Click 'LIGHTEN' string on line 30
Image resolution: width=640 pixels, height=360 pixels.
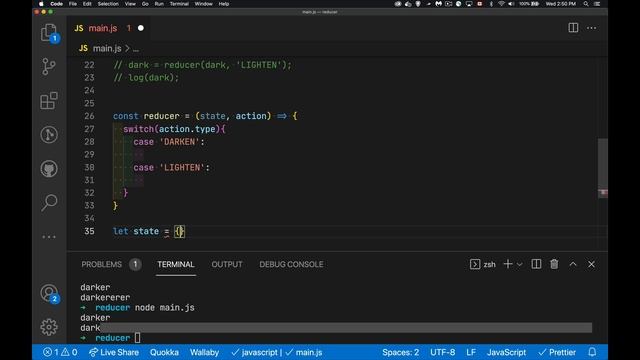point(182,167)
